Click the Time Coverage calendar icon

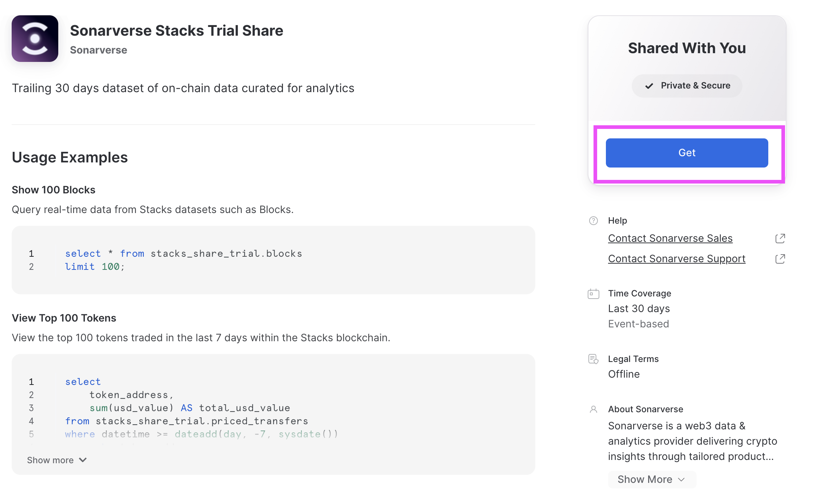click(593, 294)
